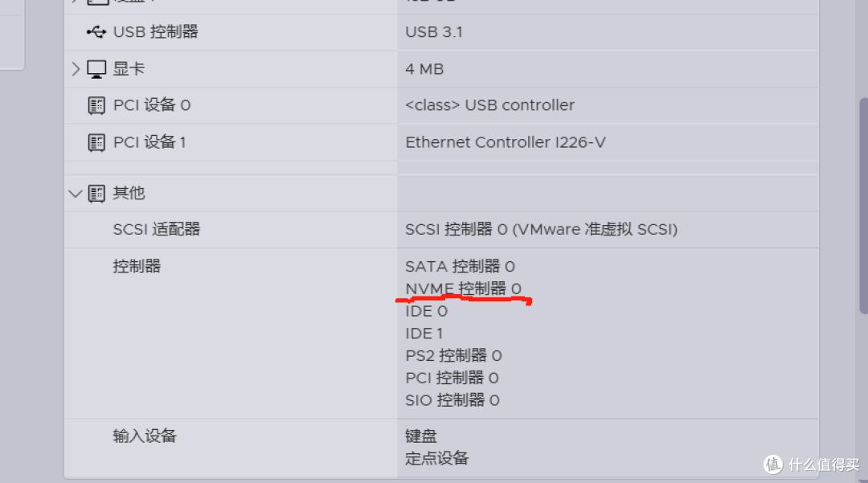Click the PCI 设备 0 icon
The height and width of the screenshot is (483, 868).
(x=96, y=105)
